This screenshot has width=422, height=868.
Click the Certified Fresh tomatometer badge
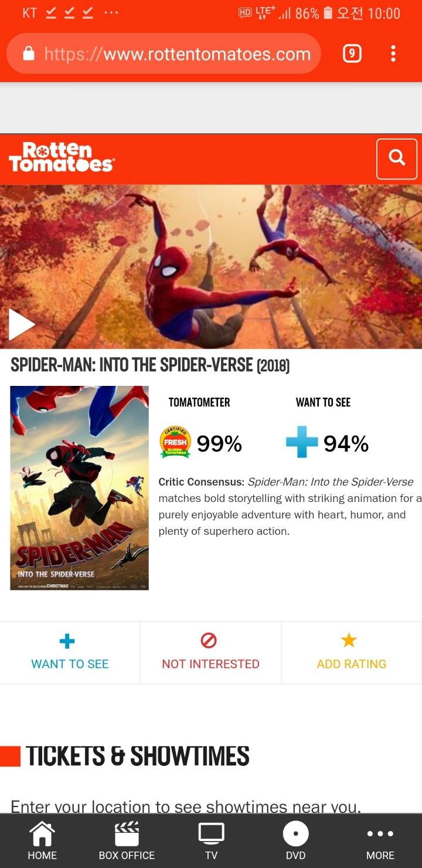[x=175, y=443]
